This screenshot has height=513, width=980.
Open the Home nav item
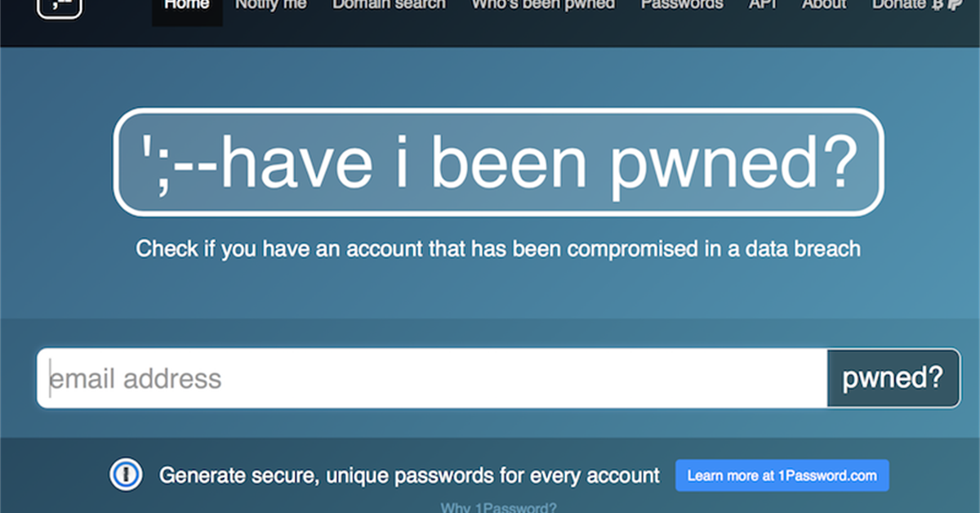187,6
